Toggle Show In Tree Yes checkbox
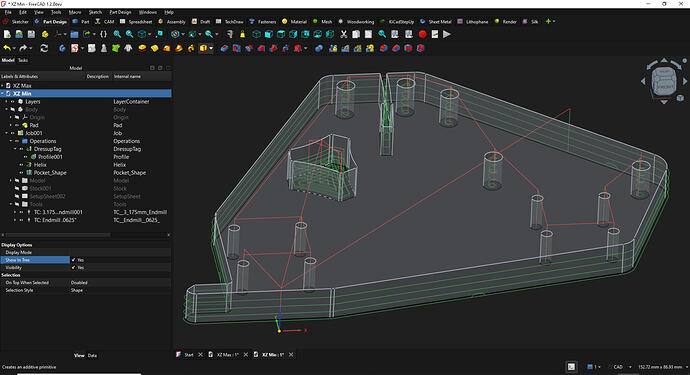This screenshot has height=375, width=690. click(x=73, y=260)
